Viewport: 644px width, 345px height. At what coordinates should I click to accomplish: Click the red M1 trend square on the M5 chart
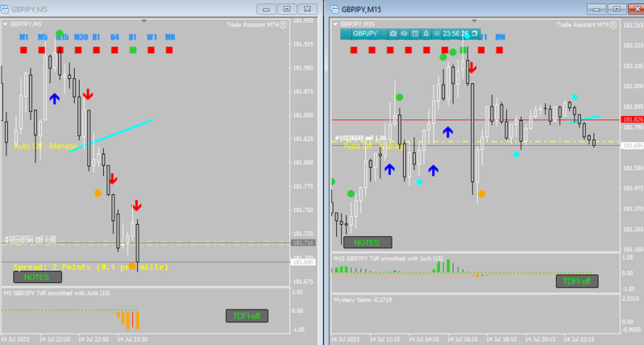[23, 50]
